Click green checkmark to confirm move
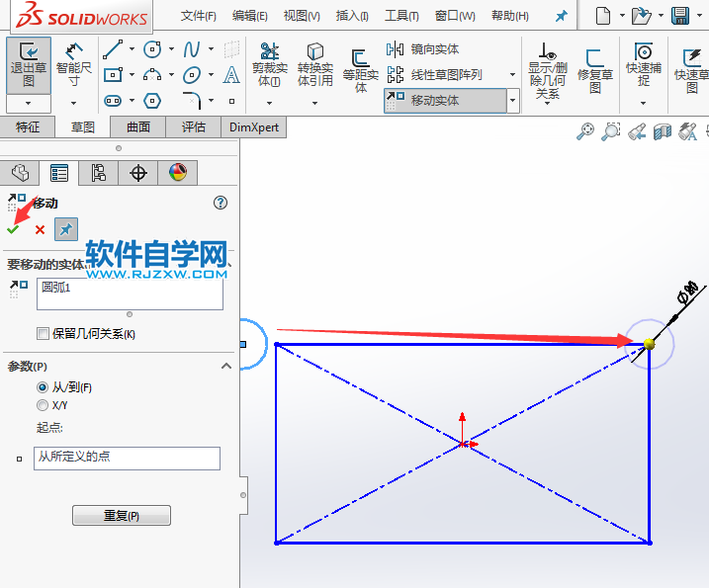This screenshot has width=709, height=588. 13,229
